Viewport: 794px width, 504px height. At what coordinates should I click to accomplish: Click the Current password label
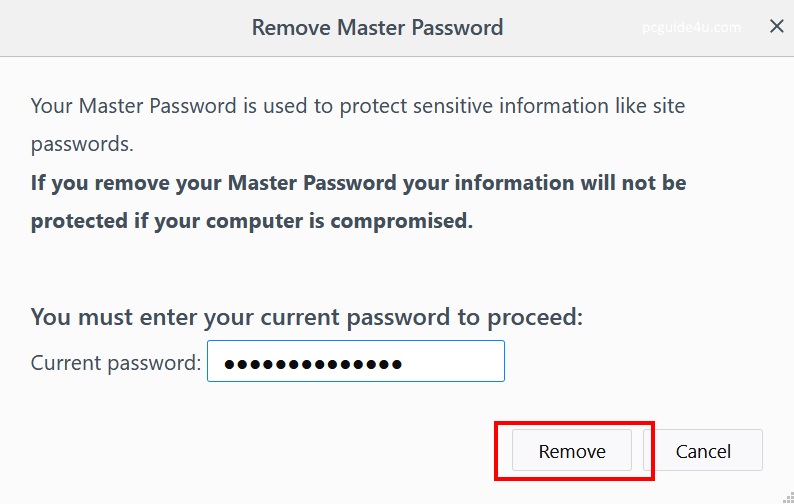click(x=116, y=363)
